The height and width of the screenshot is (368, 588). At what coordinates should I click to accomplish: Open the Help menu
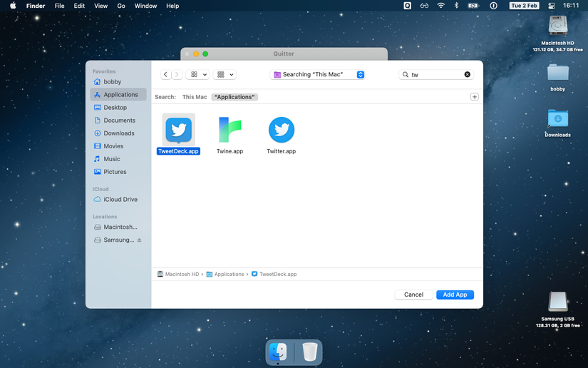pyautogui.click(x=172, y=6)
